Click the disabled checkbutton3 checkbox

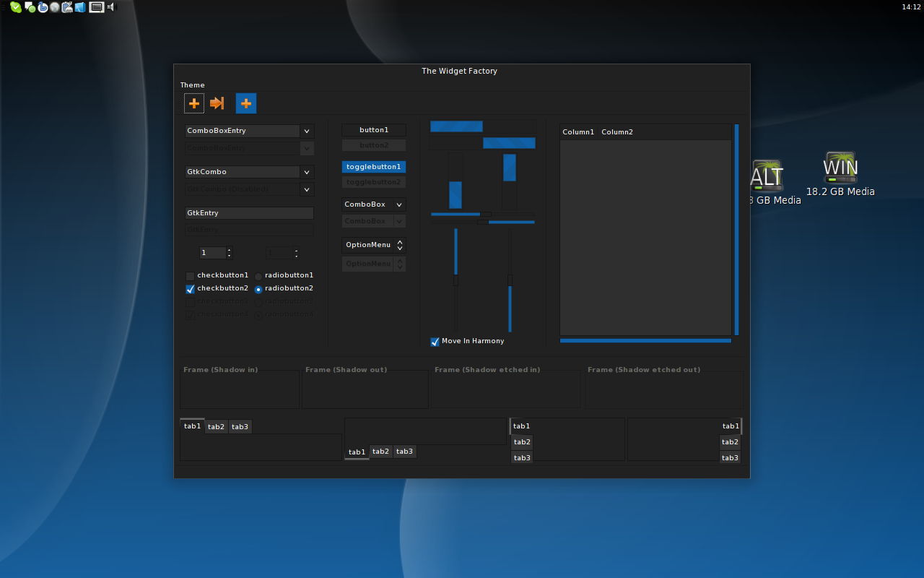tap(191, 302)
